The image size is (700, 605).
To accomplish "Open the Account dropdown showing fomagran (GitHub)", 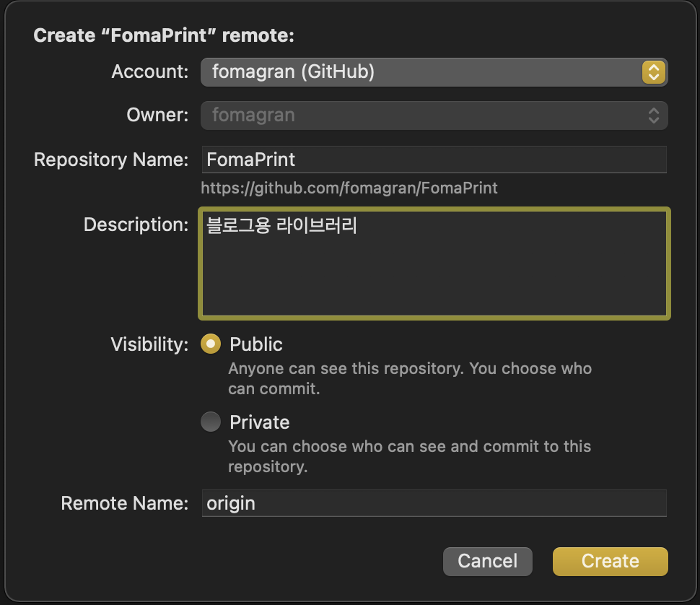I will (434, 72).
